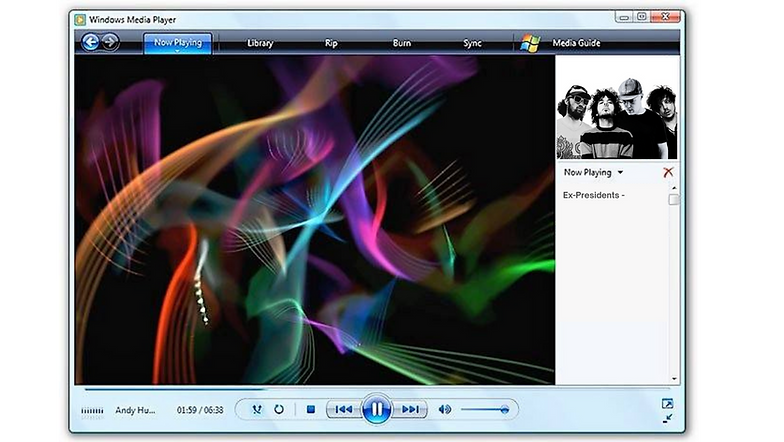Click the band photo album art
This screenshot has height=442, width=784.
tap(617, 118)
